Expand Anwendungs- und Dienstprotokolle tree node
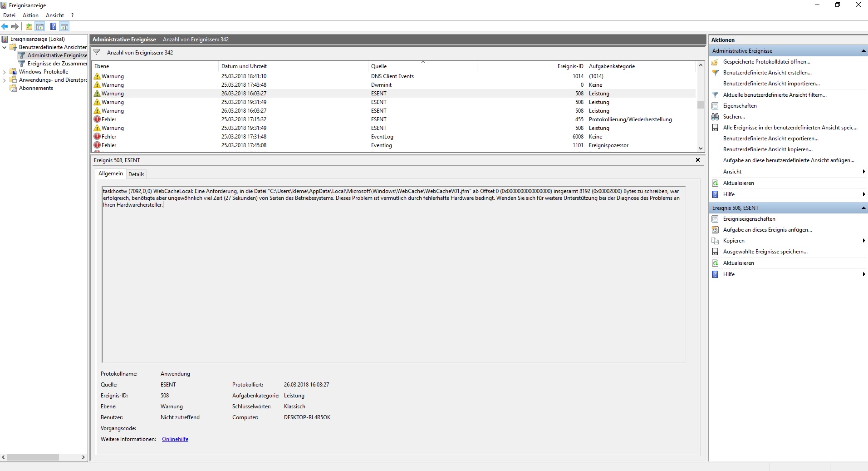This screenshot has width=868, height=471. [5, 80]
